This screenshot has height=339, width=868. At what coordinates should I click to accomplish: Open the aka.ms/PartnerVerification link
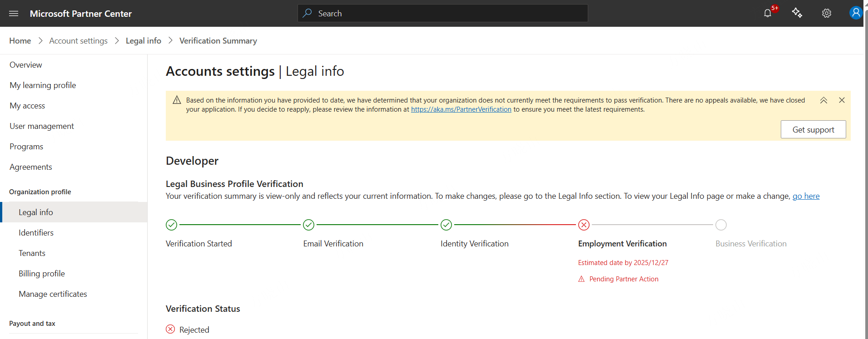pyautogui.click(x=461, y=109)
